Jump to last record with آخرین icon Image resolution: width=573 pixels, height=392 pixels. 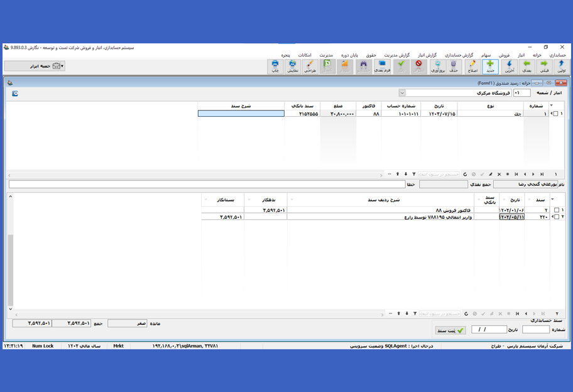[x=509, y=67]
